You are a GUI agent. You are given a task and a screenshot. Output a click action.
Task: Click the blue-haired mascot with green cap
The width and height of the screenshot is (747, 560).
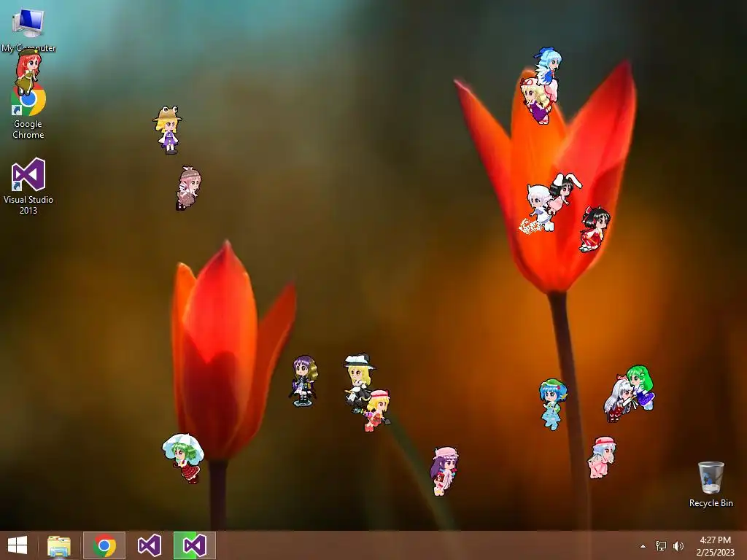[x=553, y=404]
